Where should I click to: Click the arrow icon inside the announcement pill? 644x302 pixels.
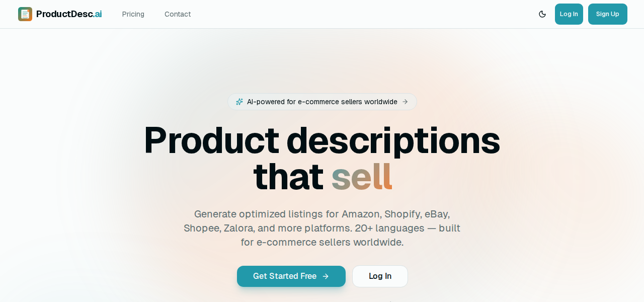click(406, 102)
